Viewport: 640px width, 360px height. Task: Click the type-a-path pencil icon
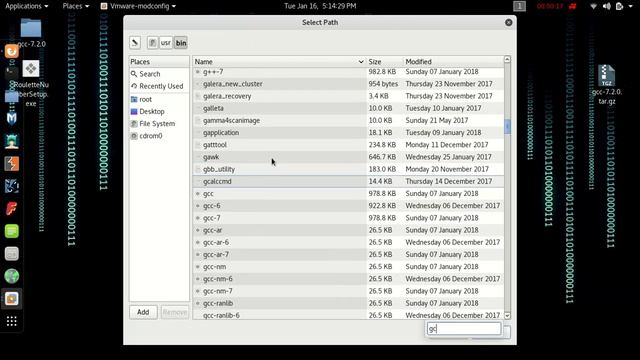[x=135, y=42]
